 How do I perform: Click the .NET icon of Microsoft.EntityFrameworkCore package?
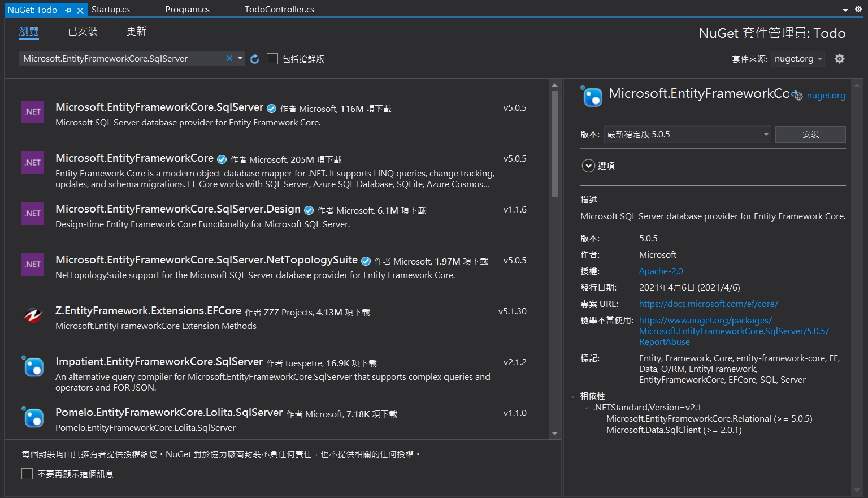33,163
